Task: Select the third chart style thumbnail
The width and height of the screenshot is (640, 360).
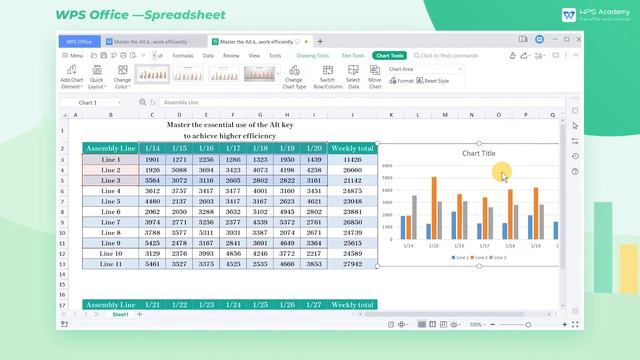Action: (224, 74)
